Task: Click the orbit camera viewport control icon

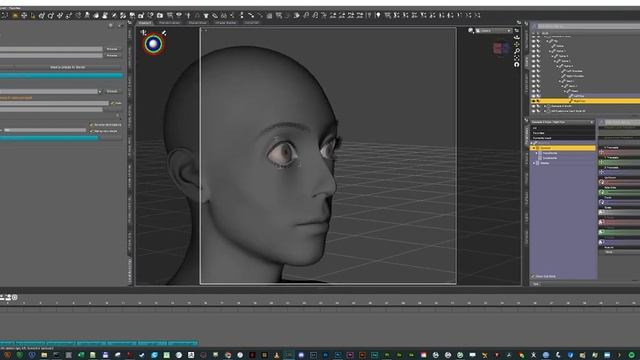Action: tap(517, 38)
